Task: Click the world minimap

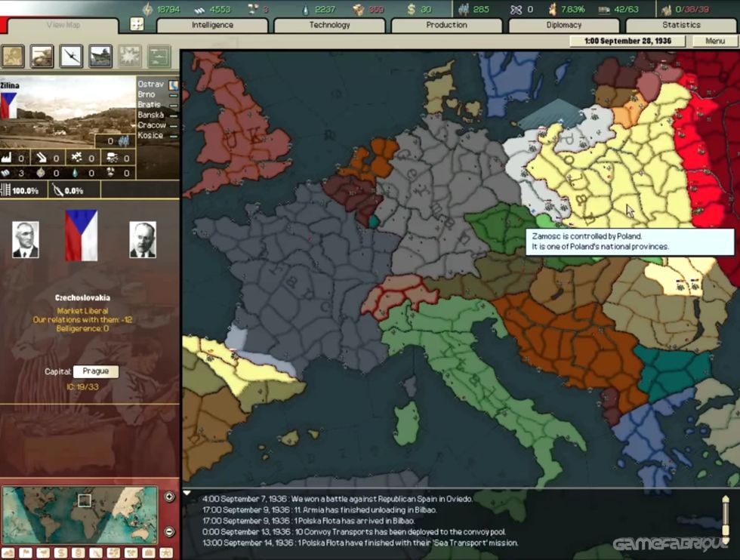Action: (80, 515)
